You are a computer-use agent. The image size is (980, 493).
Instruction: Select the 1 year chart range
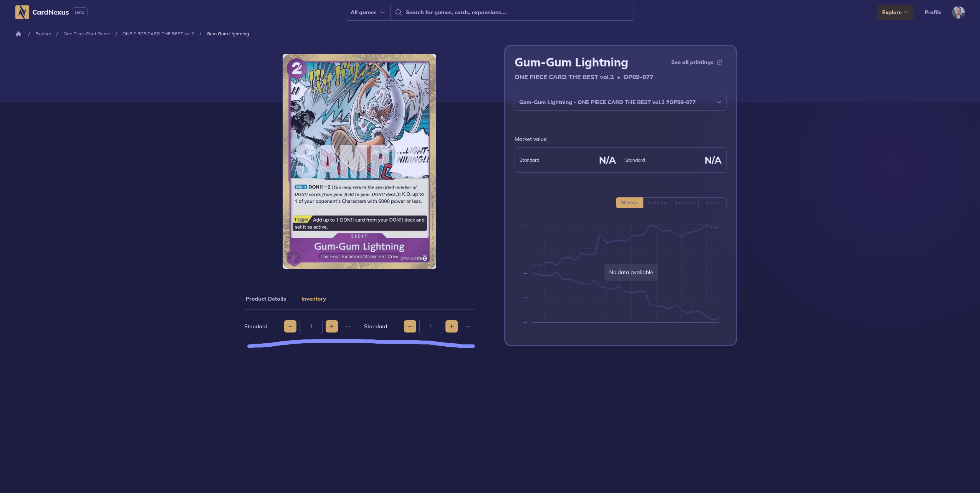[712, 203]
